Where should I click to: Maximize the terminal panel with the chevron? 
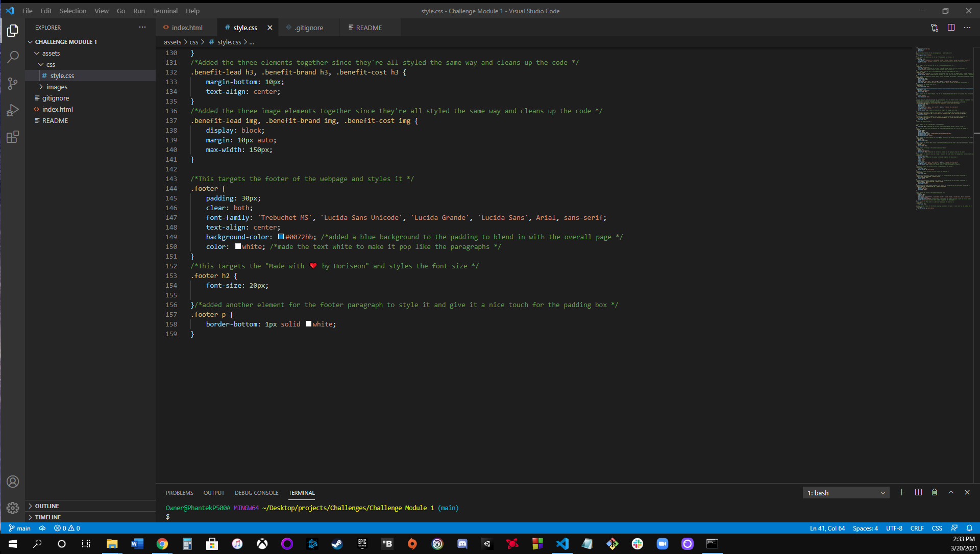click(950, 492)
